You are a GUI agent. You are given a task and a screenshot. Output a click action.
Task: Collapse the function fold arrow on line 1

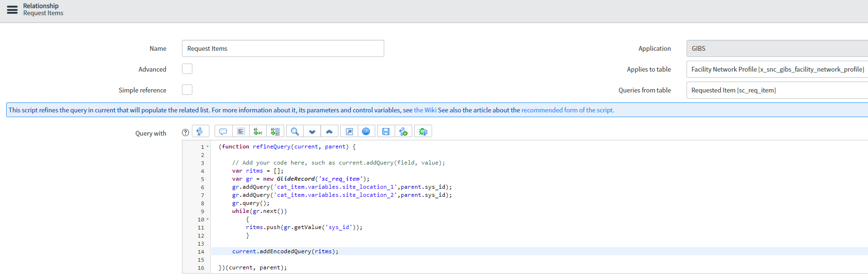208,147
